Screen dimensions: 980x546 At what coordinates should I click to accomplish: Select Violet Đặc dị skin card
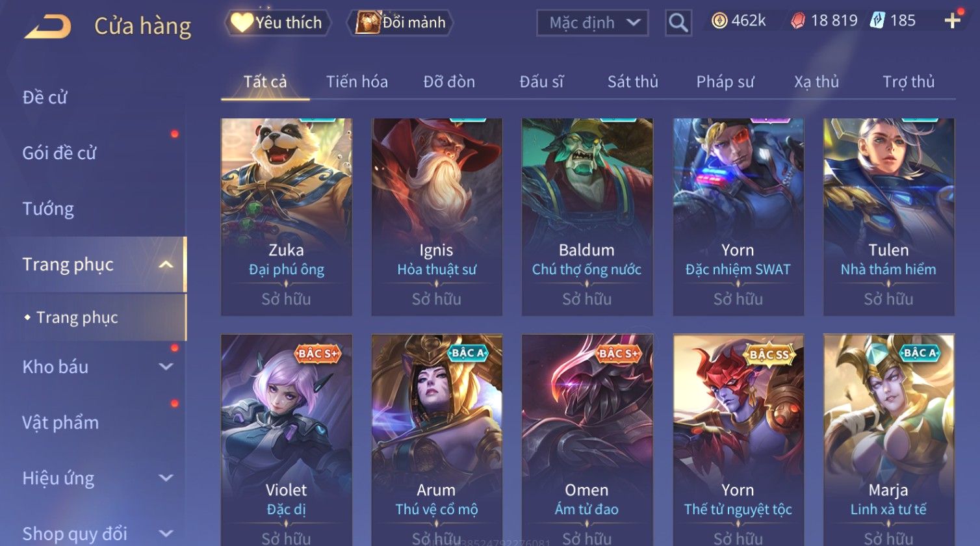(287, 440)
